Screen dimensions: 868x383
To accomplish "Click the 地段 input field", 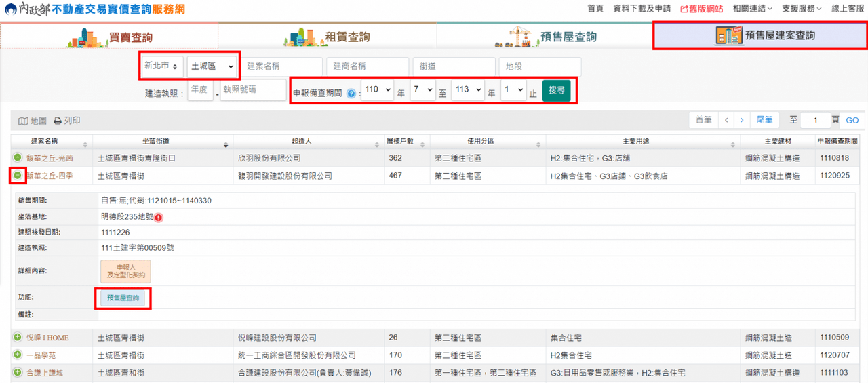I will coord(540,66).
